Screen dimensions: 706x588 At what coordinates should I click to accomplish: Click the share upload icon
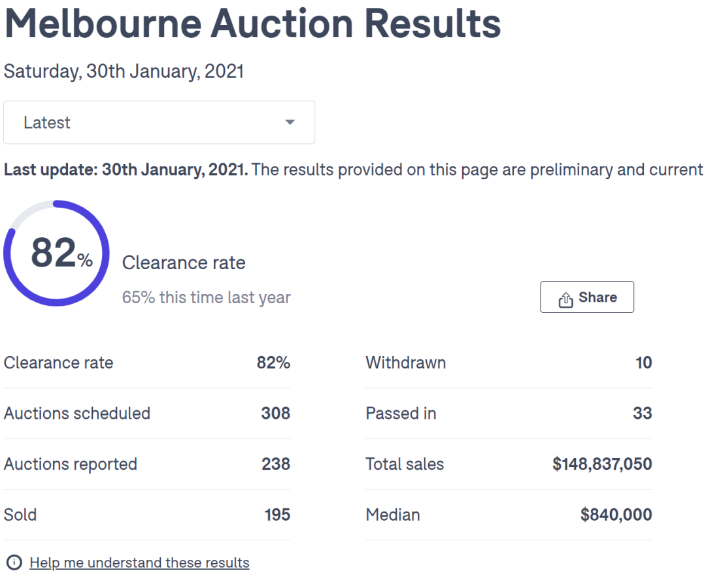[x=565, y=299]
